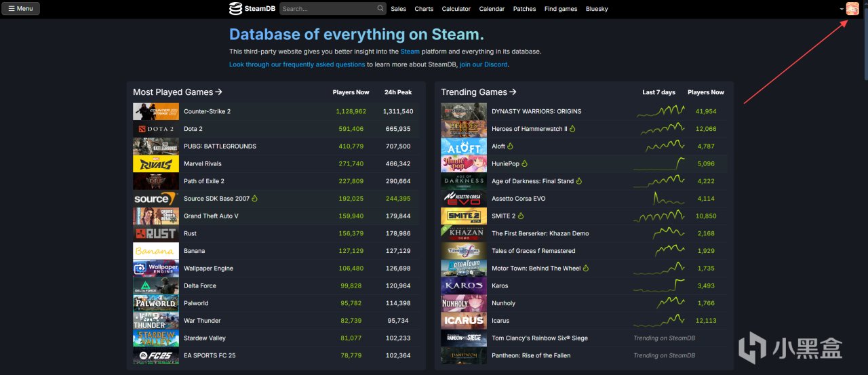
Task: Click the search magnifier icon
Action: 380,9
